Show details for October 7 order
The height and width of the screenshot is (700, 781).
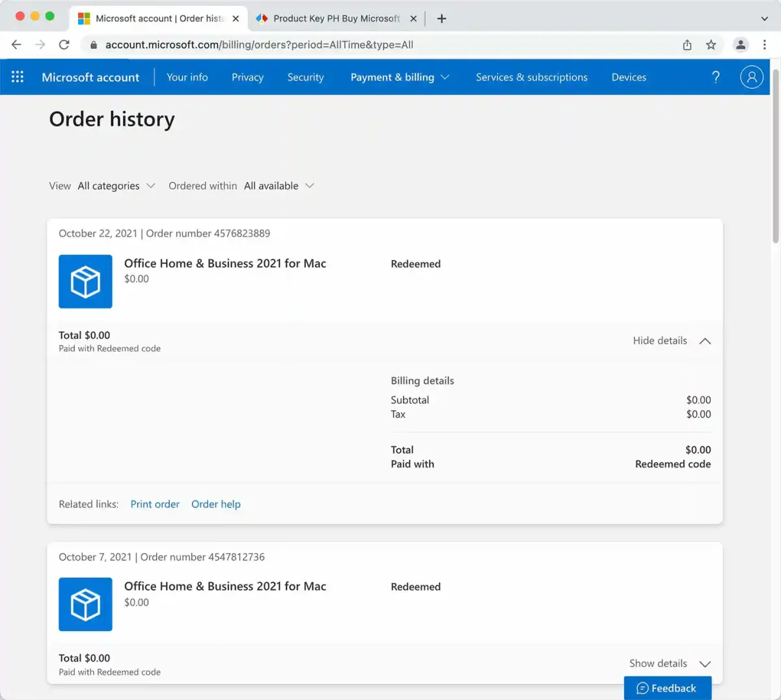point(669,663)
